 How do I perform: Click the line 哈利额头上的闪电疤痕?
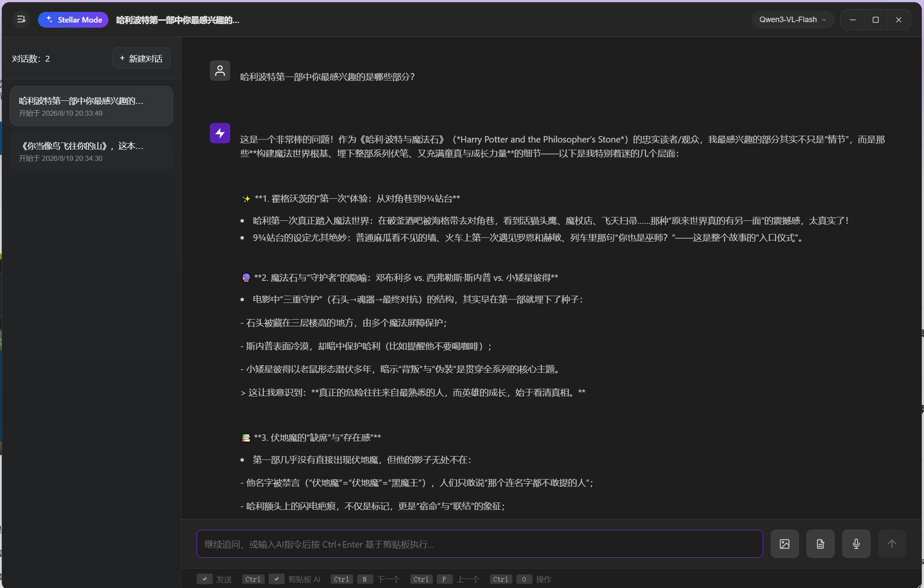(372, 506)
